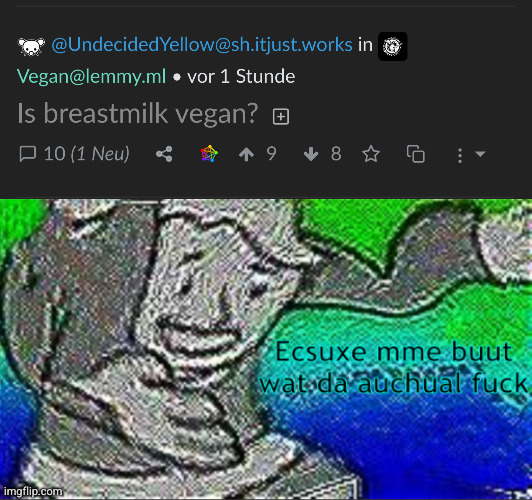Click the vor 1 Stunde timestamp
Image resolution: width=532 pixels, height=500 pixels.
click(x=241, y=76)
